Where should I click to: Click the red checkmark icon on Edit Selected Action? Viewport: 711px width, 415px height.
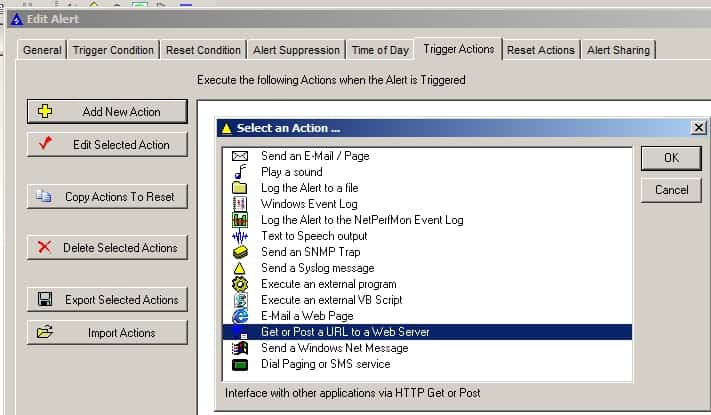pyautogui.click(x=45, y=144)
